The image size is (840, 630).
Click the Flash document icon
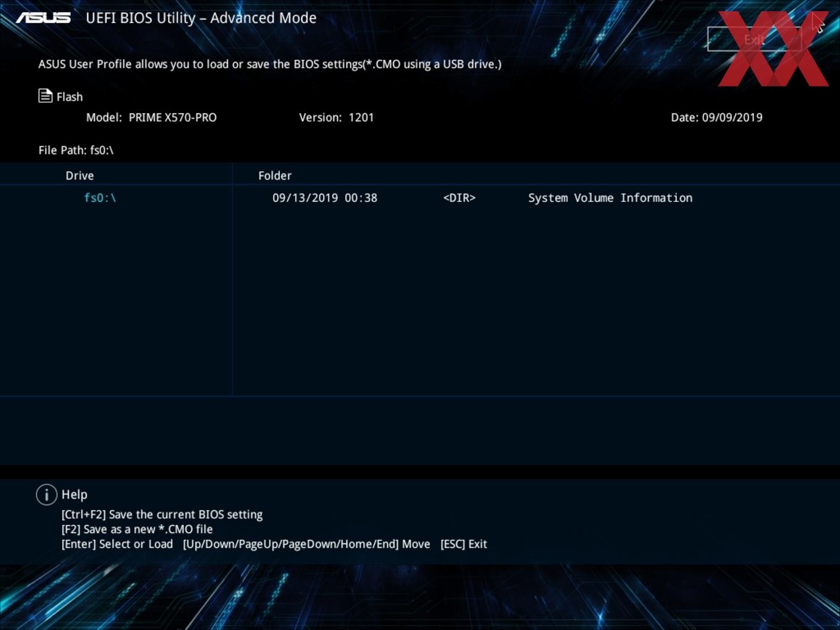(45, 96)
